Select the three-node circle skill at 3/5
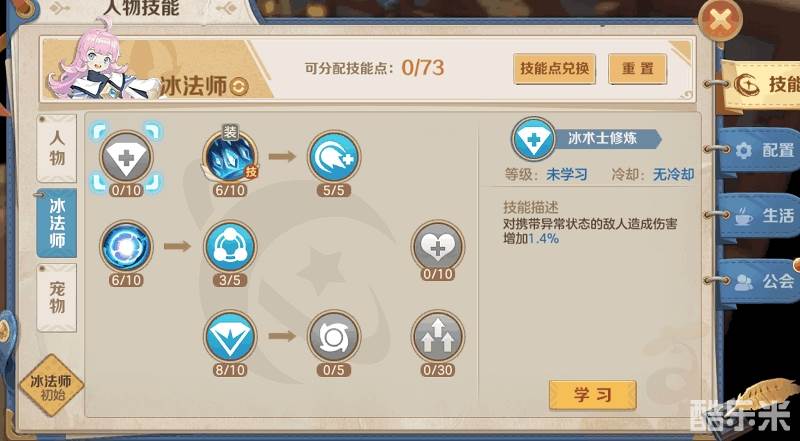This screenshot has height=441, width=800. [230, 247]
